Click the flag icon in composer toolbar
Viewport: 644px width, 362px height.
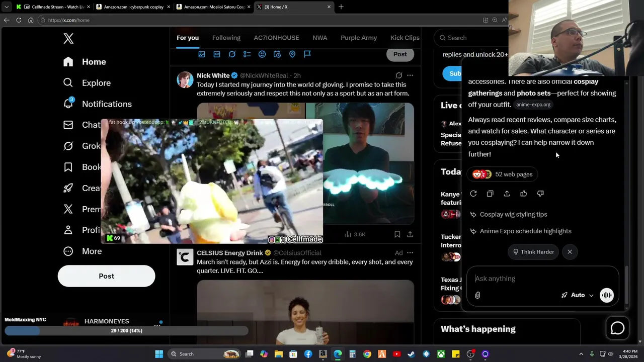pos(307,54)
